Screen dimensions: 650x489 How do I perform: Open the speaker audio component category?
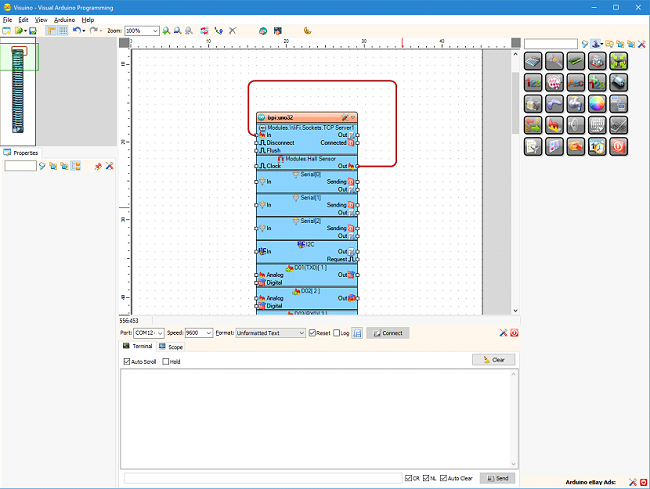(576, 125)
